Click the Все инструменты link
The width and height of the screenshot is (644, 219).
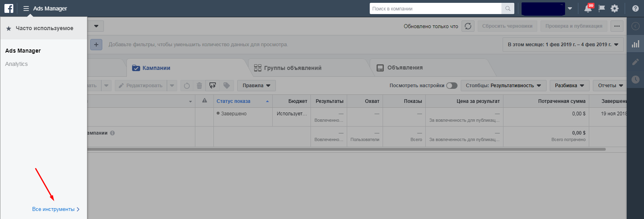click(x=56, y=209)
